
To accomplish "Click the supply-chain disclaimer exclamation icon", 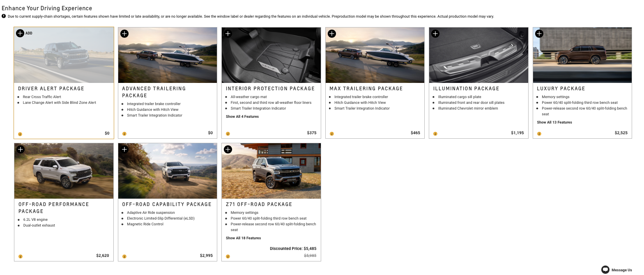I will pyautogui.click(x=4, y=16).
